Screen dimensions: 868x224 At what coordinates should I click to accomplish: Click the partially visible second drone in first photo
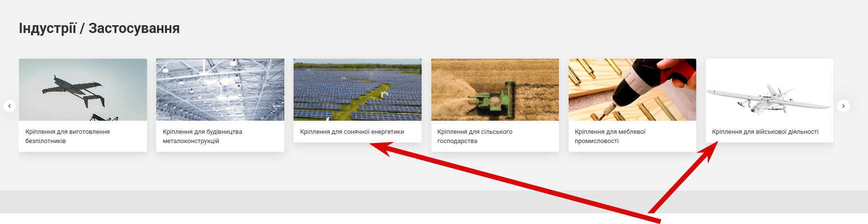point(103,117)
